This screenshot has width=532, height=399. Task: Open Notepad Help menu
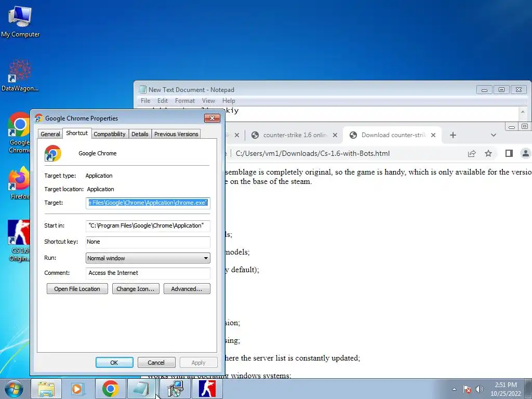coord(229,101)
